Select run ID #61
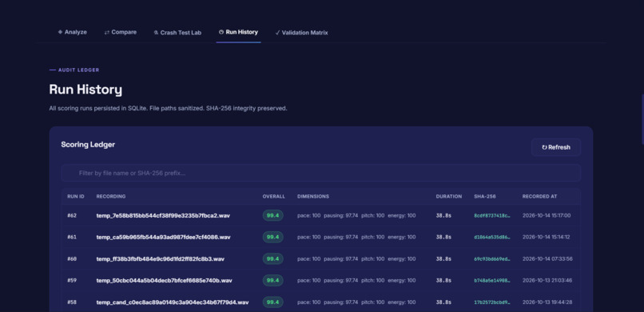Viewport: 644px width, 312px height. click(x=72, y=237)
